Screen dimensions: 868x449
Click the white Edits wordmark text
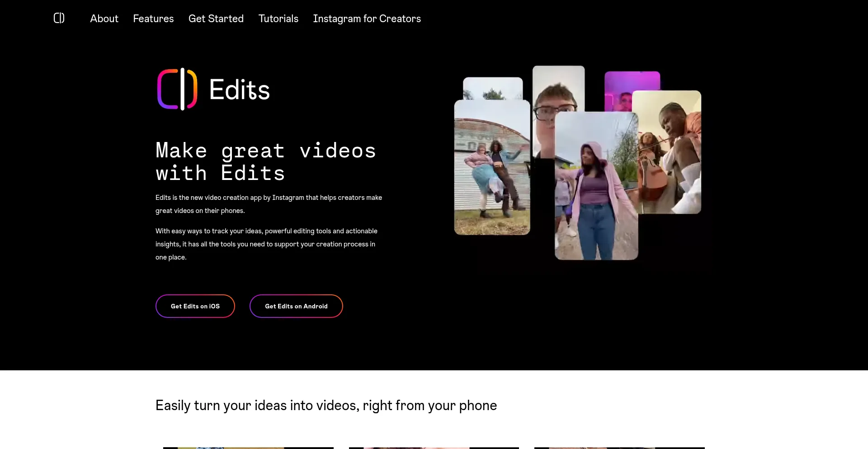coord(239,90)
